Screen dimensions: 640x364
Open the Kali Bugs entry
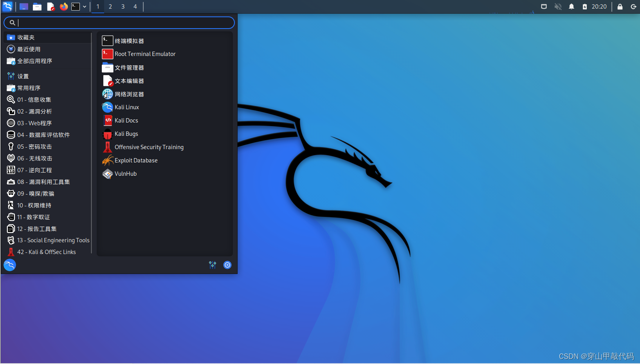click(x=165, y=134)
